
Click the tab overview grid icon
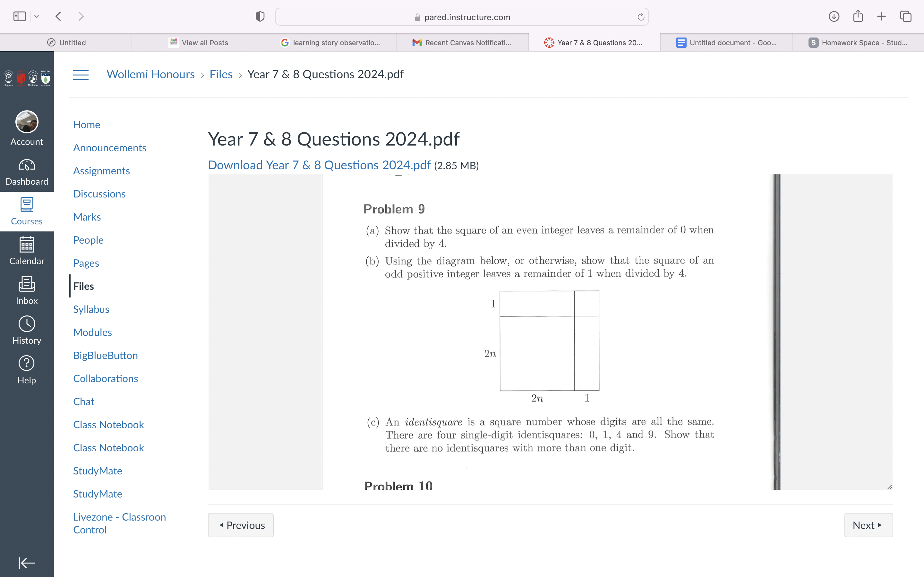click(x=906, y=16)
